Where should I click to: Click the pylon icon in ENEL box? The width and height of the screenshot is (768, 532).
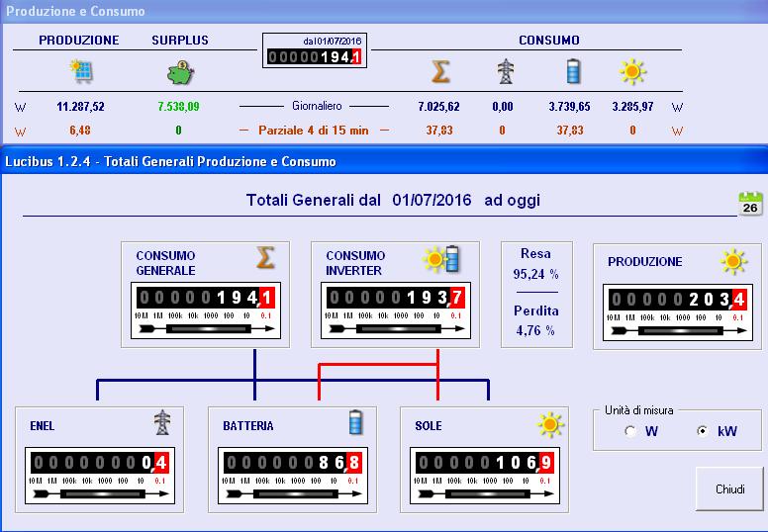(162, 423)
